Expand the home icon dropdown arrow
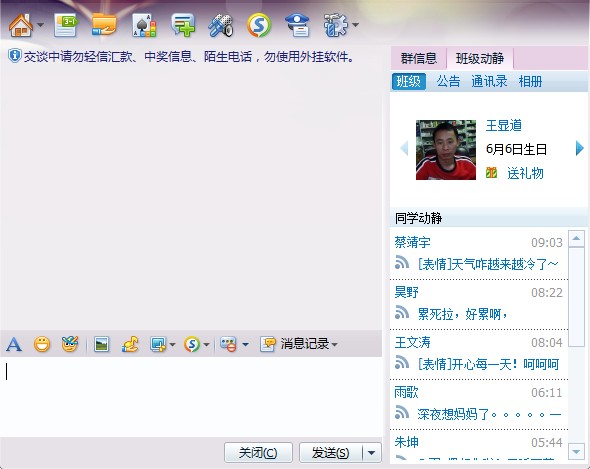 tap(41, 25)
